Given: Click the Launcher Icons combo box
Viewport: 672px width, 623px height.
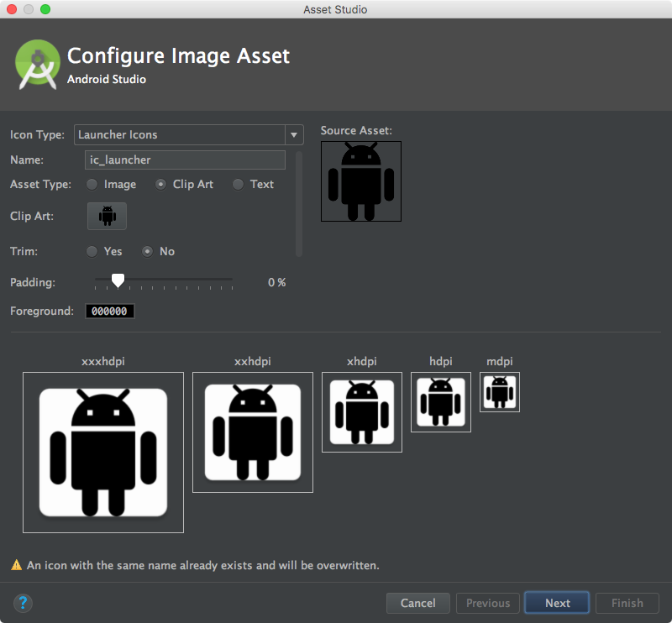Looking at the screenshot, I should point(188,135).
